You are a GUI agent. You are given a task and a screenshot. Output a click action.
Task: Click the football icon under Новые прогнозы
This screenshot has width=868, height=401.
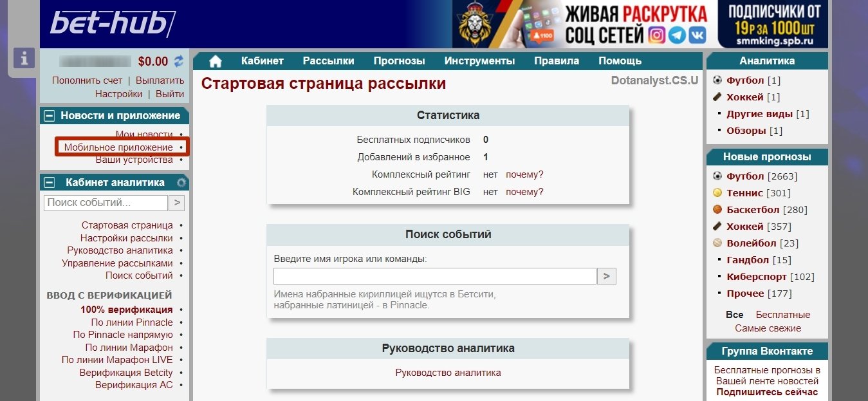pos(717,176)
